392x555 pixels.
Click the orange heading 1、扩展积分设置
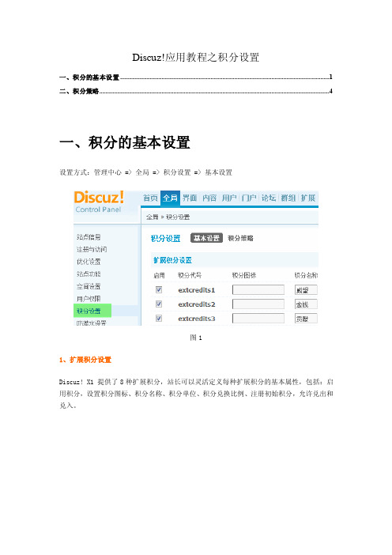click(x=85, y=360)
